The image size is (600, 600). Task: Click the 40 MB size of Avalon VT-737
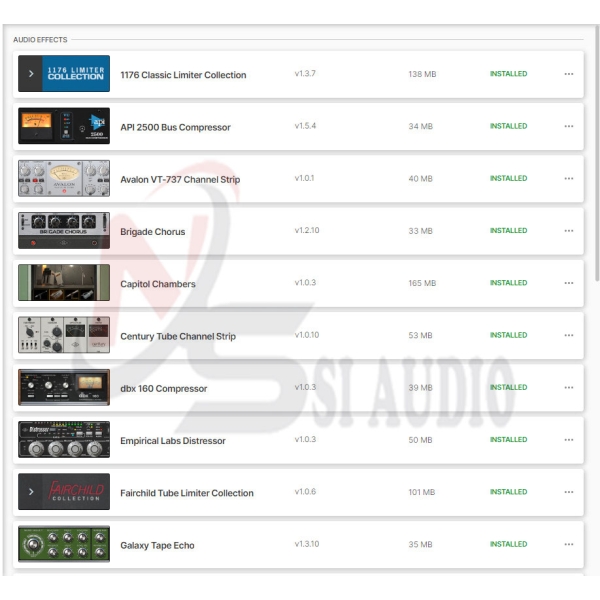(420, 179)
